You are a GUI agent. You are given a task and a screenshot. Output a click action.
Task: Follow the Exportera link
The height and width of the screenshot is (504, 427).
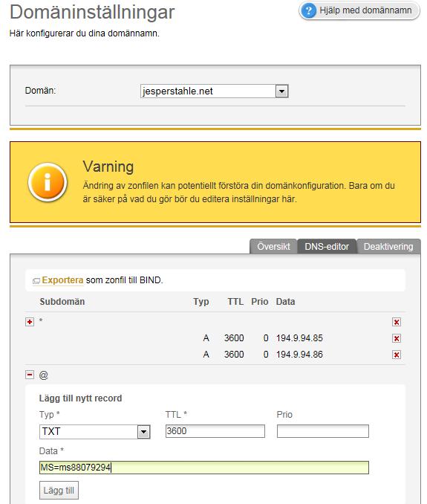62,280
